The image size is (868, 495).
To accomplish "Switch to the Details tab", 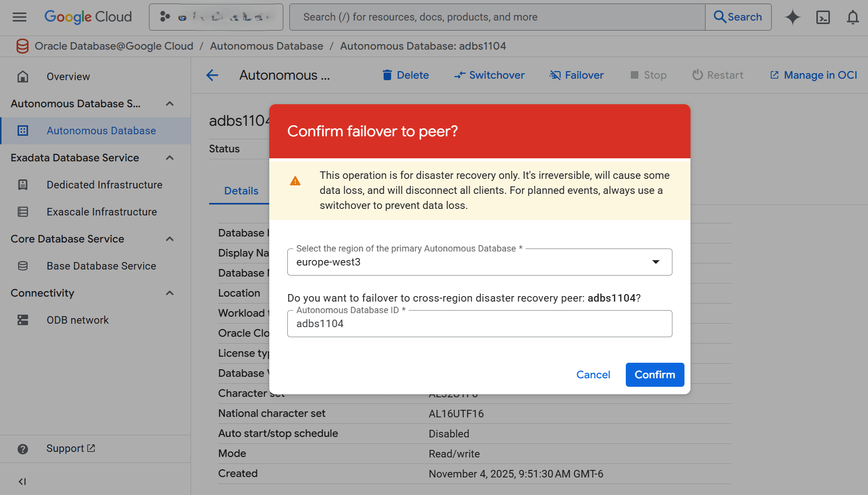I will [241, 190].
